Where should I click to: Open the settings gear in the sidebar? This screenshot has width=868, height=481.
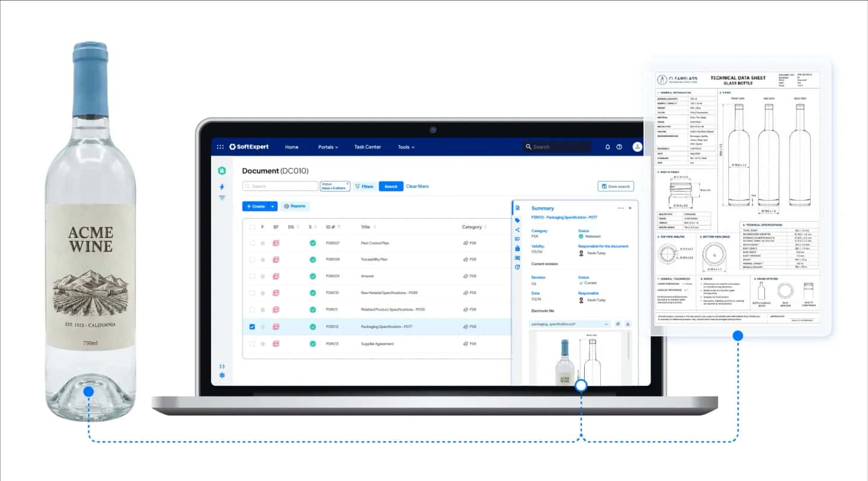[x=222, y=375]
